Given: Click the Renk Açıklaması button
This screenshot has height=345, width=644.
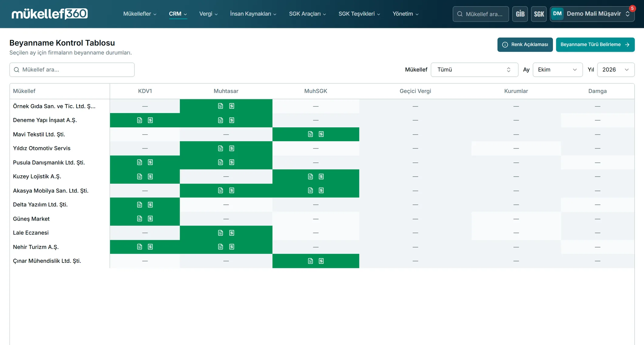Looking at the screenshot, I should (525, 45).
